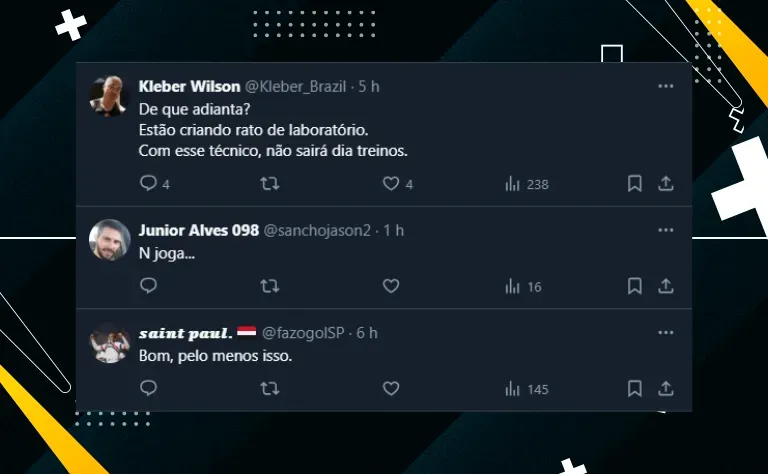Retweet Junior Alves 098's post
This screenshot has height=474, width=768.
[269, 286]
